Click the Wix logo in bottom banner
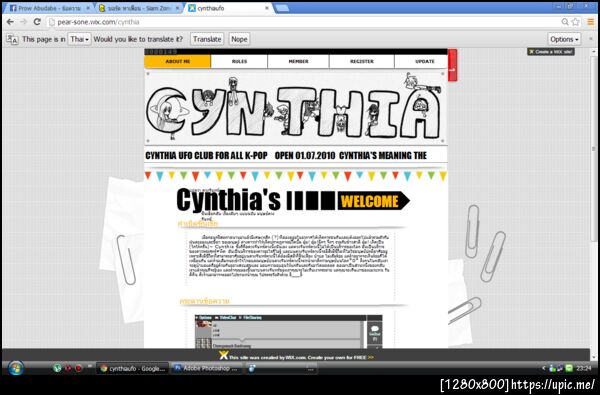The width and height of the screenshot is (600, 395). pos(223,356)
